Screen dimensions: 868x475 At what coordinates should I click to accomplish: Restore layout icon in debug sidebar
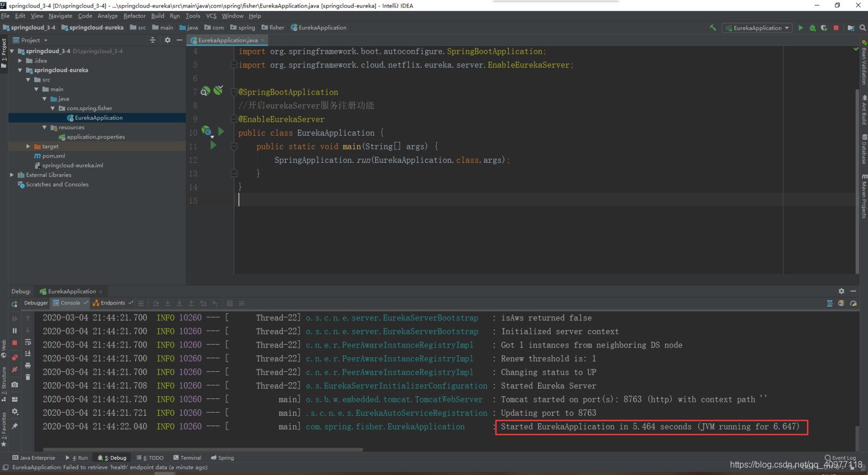pyautogui.click(x=15, y=398)
